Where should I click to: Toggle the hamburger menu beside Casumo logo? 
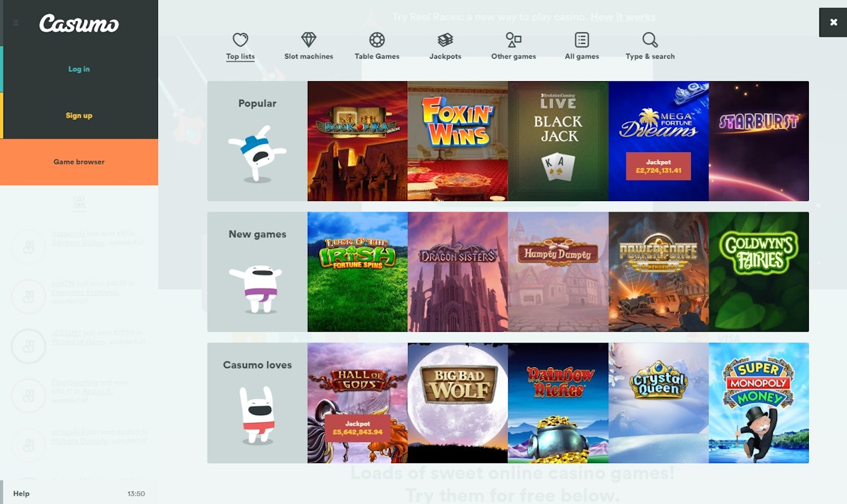(x=16, y=23)
